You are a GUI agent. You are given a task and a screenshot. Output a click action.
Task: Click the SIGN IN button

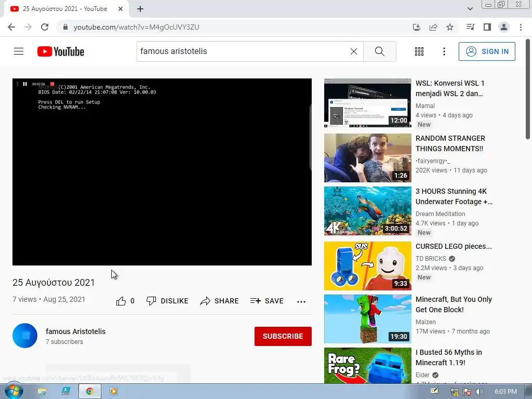click(x=487, y=51)
